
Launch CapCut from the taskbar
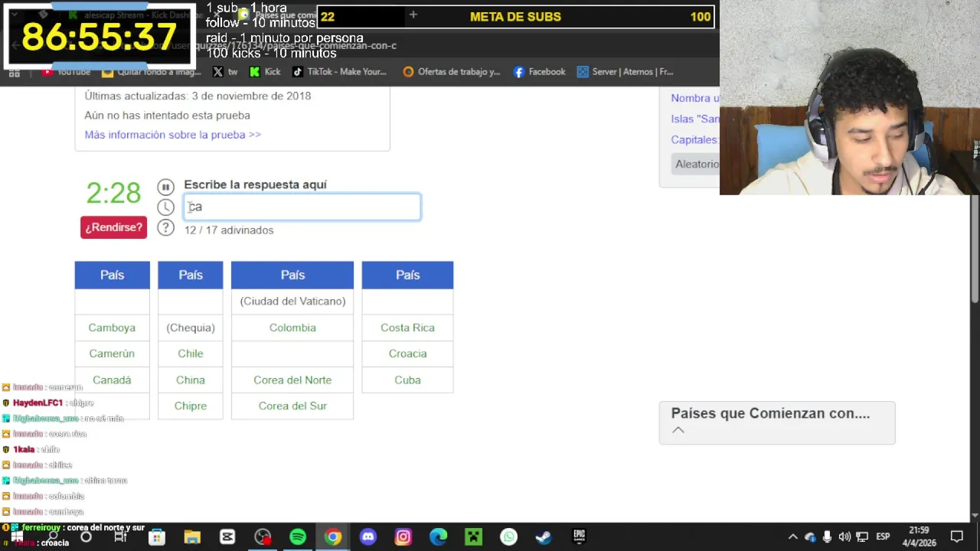[227, 537]
